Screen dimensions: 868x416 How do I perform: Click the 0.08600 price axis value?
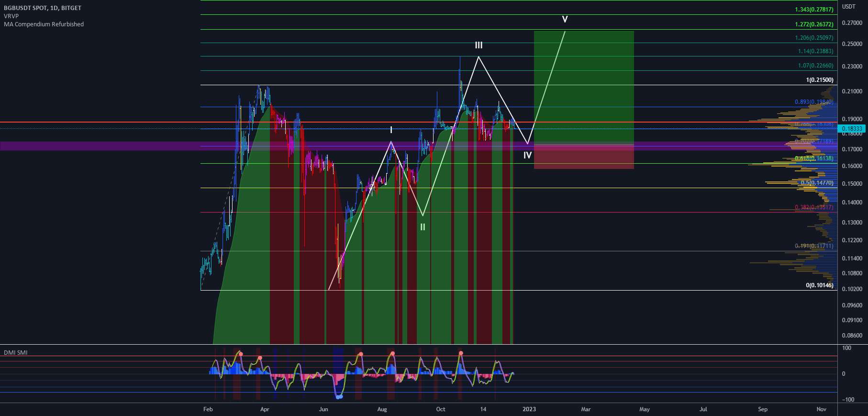[x=852, y=336]
